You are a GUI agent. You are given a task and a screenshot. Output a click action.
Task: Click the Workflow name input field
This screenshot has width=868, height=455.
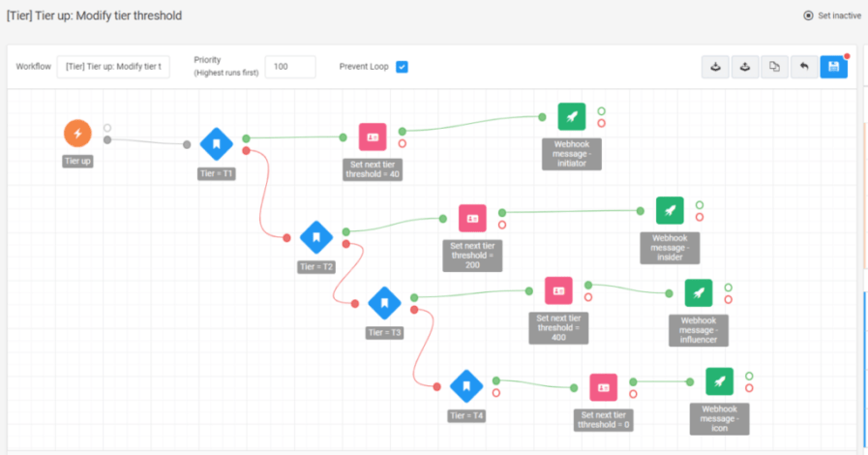pos(113,67)
